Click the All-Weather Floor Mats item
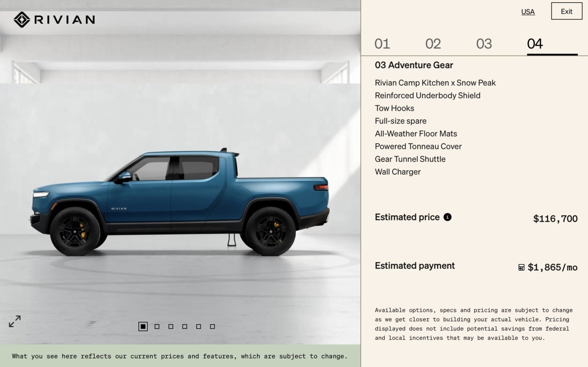Image resolution: width=588 pixels, height=367 pixels. pos(416,134)
